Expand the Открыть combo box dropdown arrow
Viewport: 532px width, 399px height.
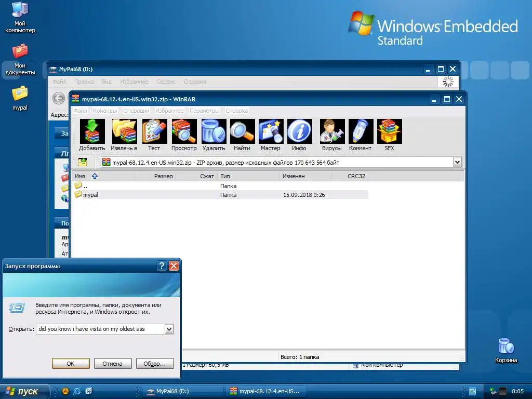tap(169, 329)
